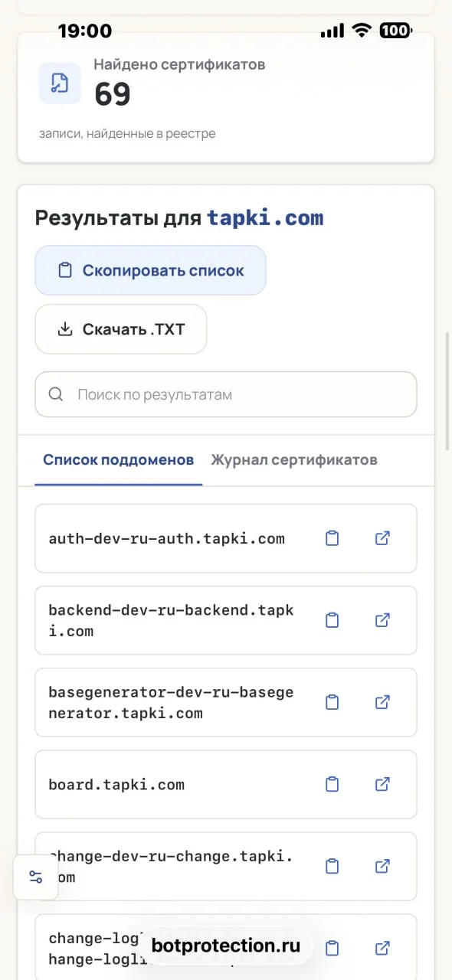Copy auth-dev-ru-auth.tapki.com to clipboard

[332, 538]
